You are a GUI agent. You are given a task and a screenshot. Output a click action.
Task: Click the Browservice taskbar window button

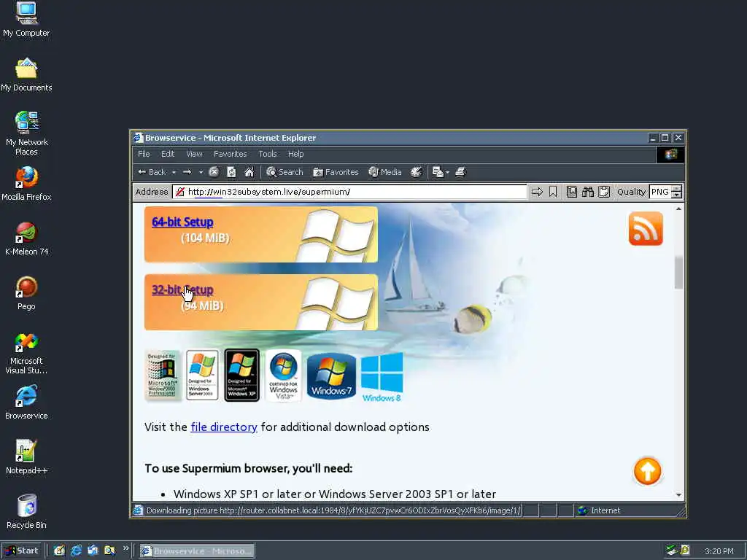[x=197, y=551]
